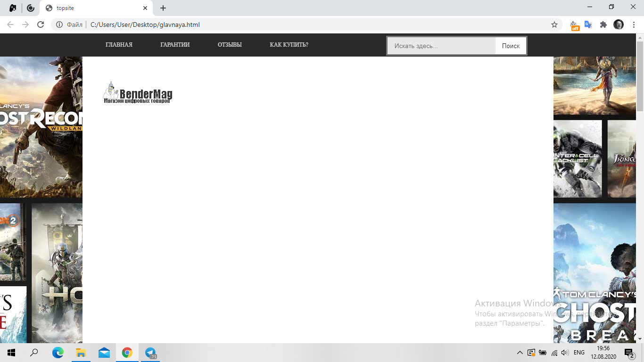
Task: Close the topsite tab
Action: 145,8
